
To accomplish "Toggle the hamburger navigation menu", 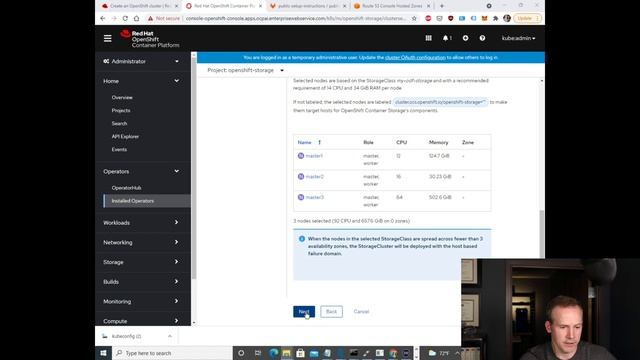I will pyautogui.click(x=107, y=38).
